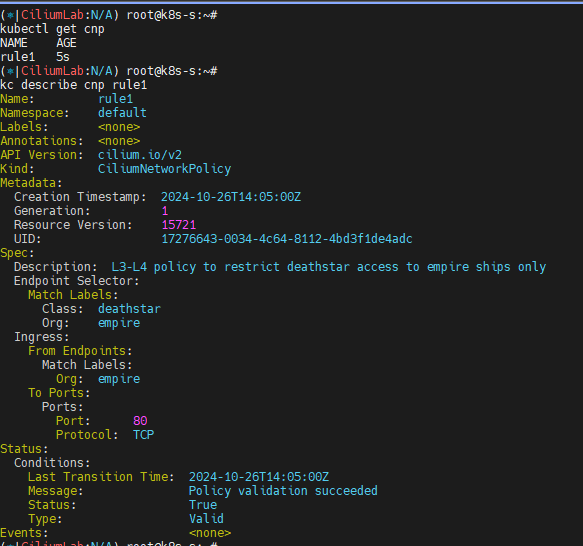
Task: Click the deathstar Class label value
Action: coord(129,309)
